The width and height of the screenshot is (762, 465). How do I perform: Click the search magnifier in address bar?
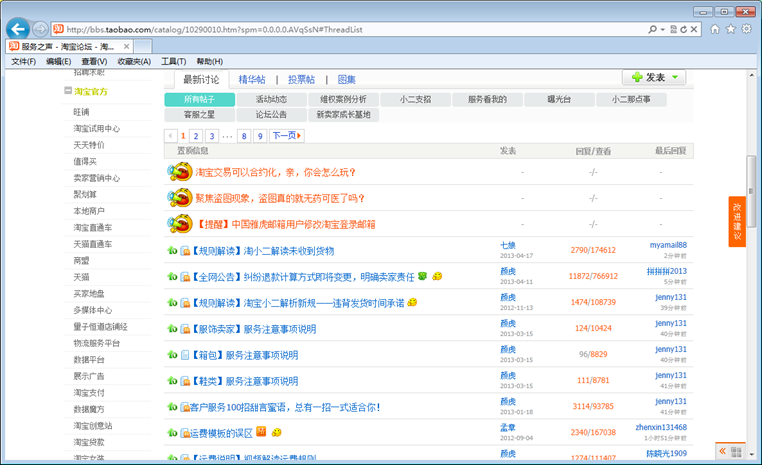pyautogui.click(x=652, y=29)
